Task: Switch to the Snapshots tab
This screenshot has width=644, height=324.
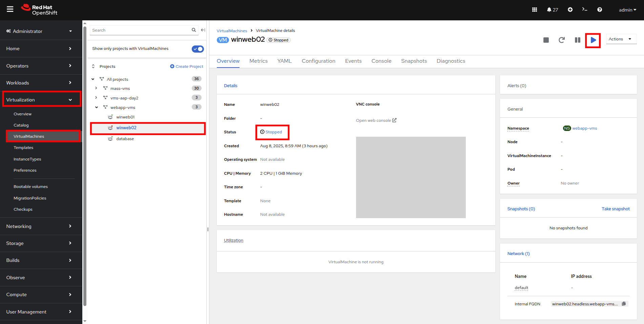Action: tap(414, 61)
